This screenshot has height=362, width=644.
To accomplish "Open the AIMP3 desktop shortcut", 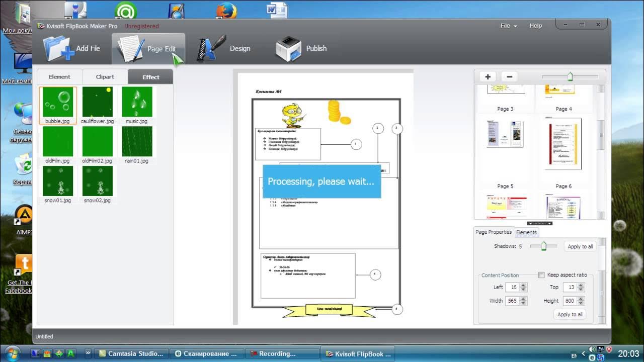I will (24, 220).
